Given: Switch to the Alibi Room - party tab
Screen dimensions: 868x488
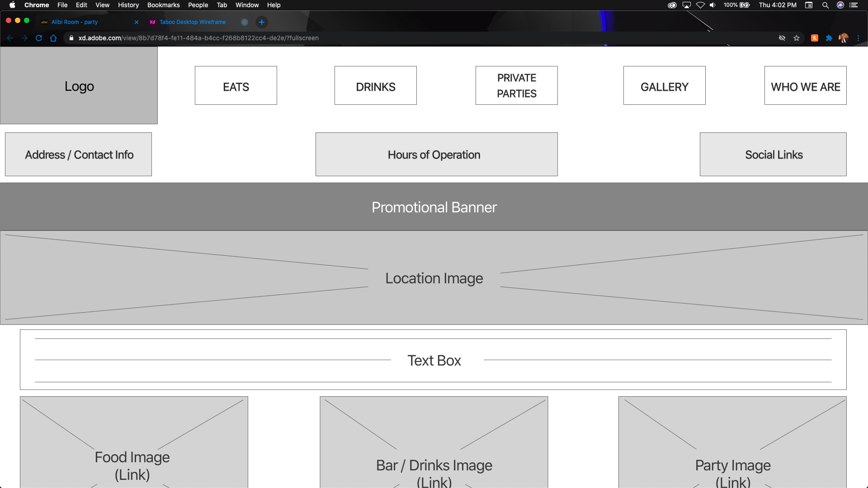Looking at the screenshot, I should [x=75, y=22].
